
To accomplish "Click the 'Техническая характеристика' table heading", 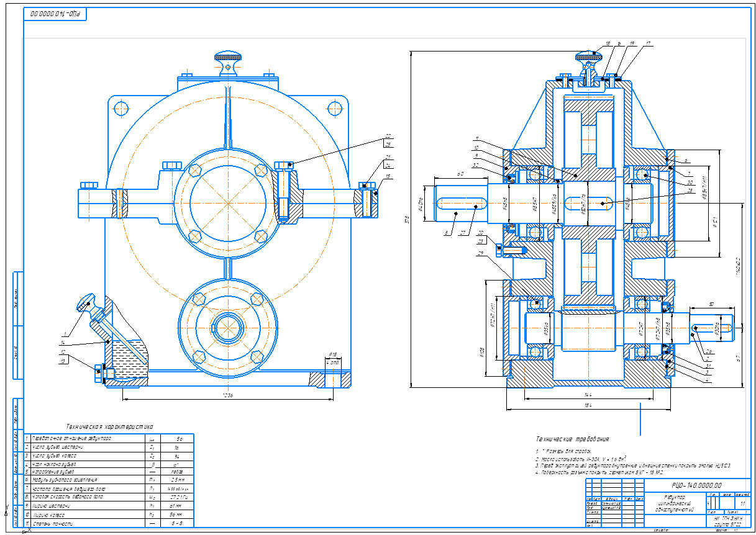I will coord(109,427).
